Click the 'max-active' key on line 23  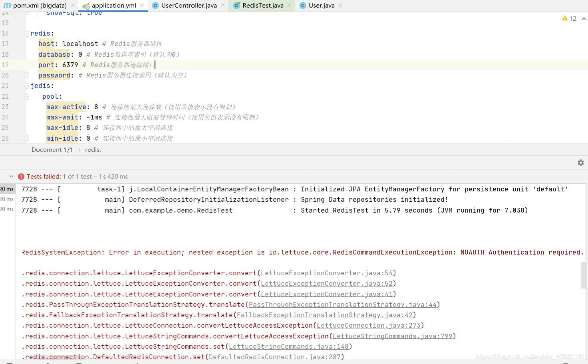click(66, 107)
